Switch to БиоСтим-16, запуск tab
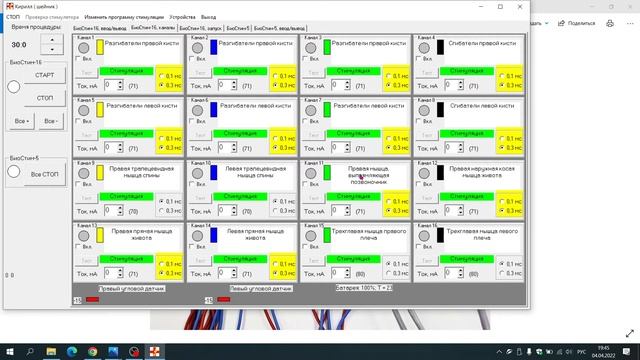Viewport: 640px width, 360px height. pyautogui.click(x=200, y=29)
